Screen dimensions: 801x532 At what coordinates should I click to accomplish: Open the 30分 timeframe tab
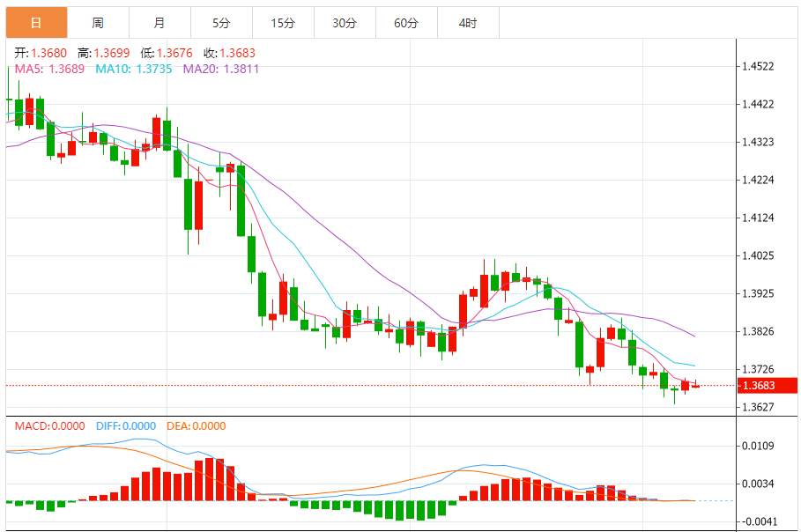pyautogui.click(x=345, y=23)
